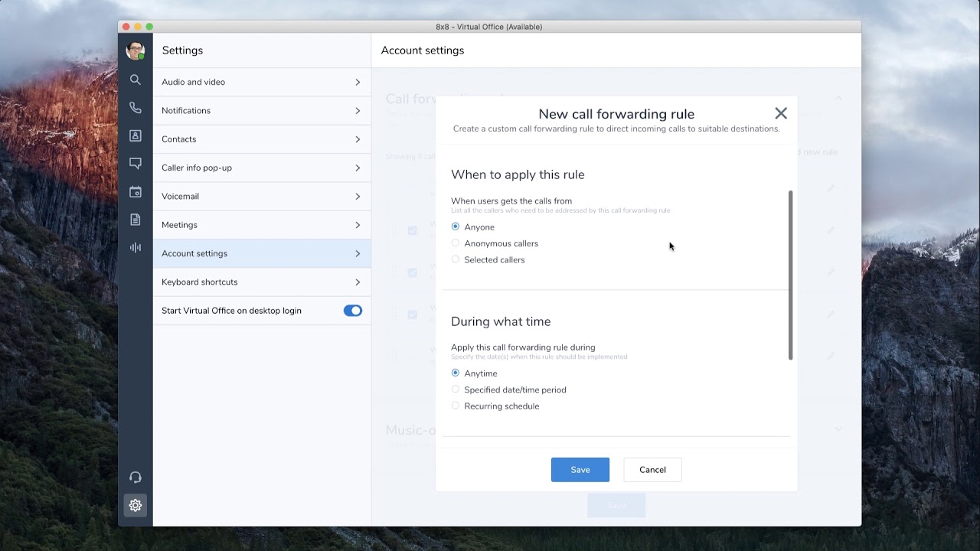Click the Meetings settings label
The height and width of the screenshot is (551, 980).
(x=179, y=225)
